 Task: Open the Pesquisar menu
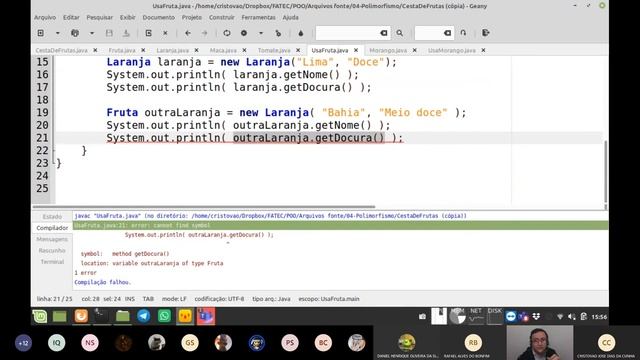(100, 18)
